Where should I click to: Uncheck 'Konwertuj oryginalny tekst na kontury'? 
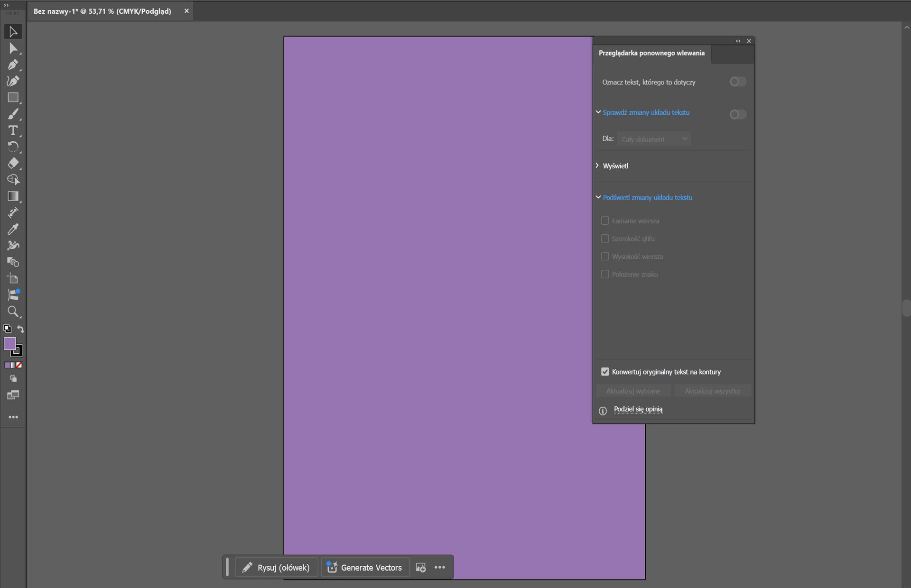pos(605,372)
